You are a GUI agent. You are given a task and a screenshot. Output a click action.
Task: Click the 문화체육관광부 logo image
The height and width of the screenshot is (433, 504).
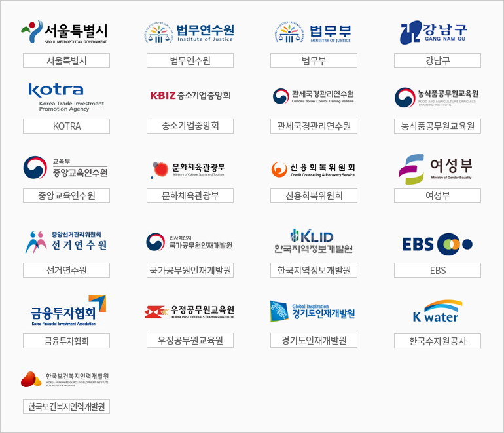(188, 170)
